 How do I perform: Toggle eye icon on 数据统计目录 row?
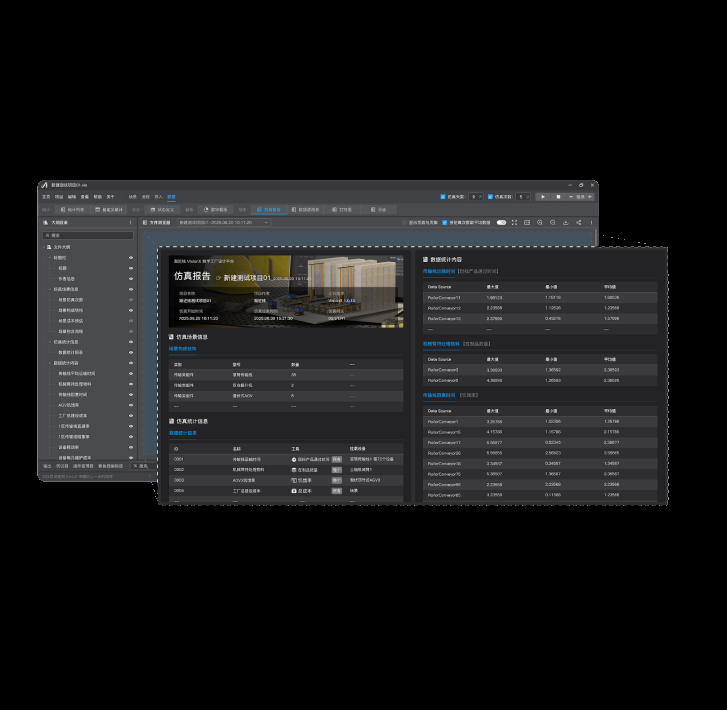[131, 352]
